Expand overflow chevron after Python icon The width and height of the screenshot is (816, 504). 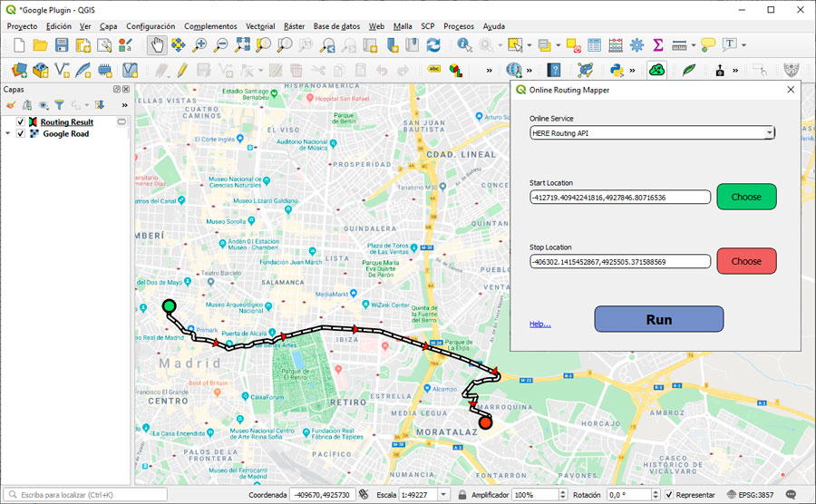pos(632,70)
